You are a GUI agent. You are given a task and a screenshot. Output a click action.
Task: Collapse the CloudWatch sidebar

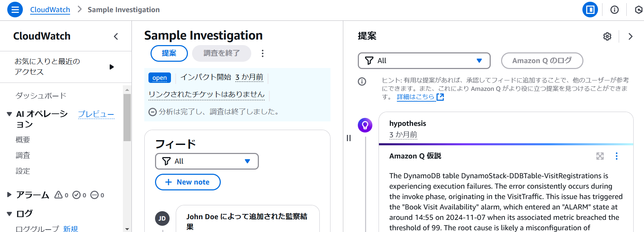click(116, 36)
